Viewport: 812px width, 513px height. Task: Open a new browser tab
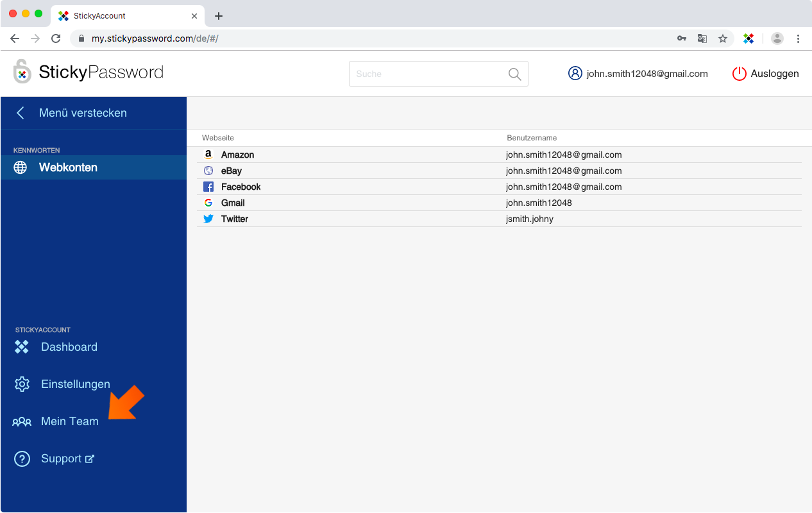click(x=219, y=16)
